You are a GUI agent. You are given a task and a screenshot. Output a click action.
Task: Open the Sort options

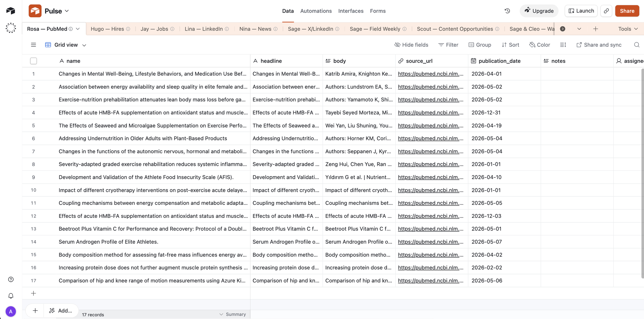[x=510, y=45]
